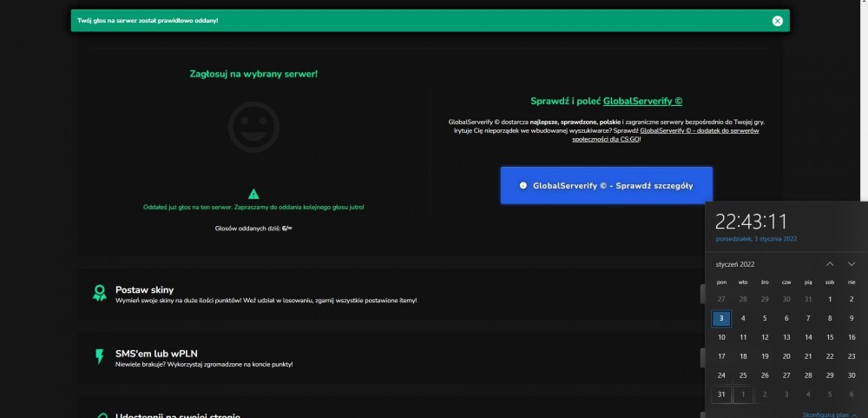Select January 12 in the calendar
The width and height of the screenshot is (868, 418).
(x=765, y=337)
